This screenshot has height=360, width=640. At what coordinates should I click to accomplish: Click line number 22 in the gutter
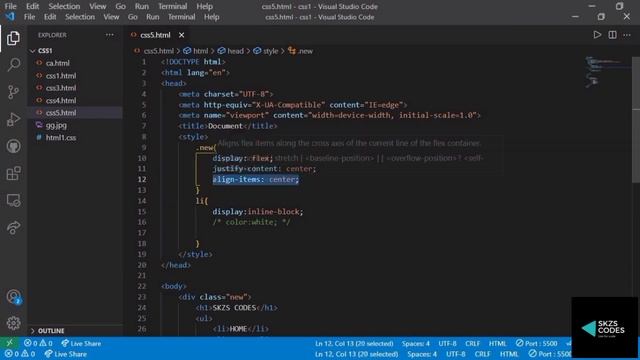point(142,286)
